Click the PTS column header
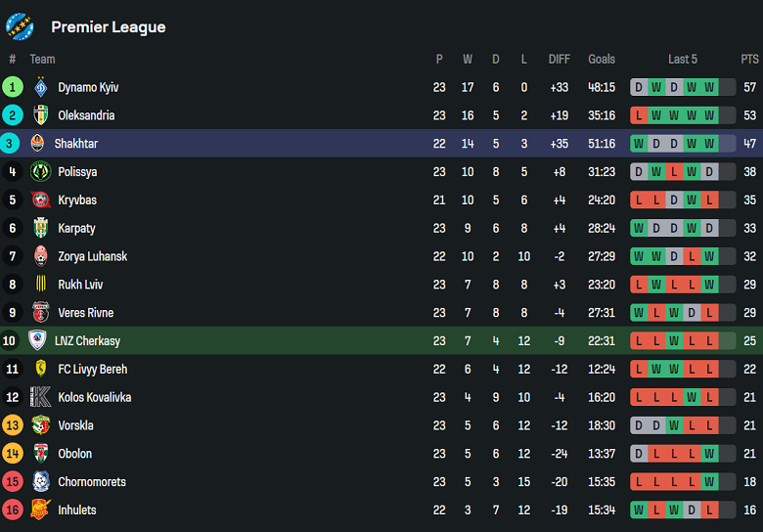Viewport: 763px width, 532px height. [749, 60]
